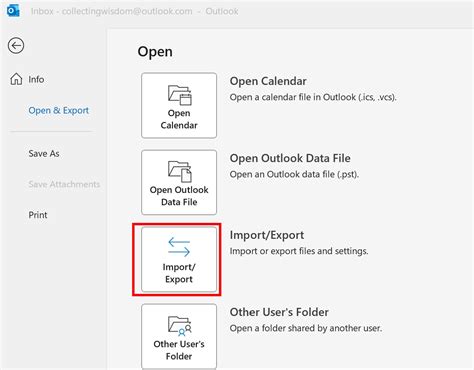
Task: Click 'Open a calendar file in Outlook' description
Action: (x=313, y=97)
